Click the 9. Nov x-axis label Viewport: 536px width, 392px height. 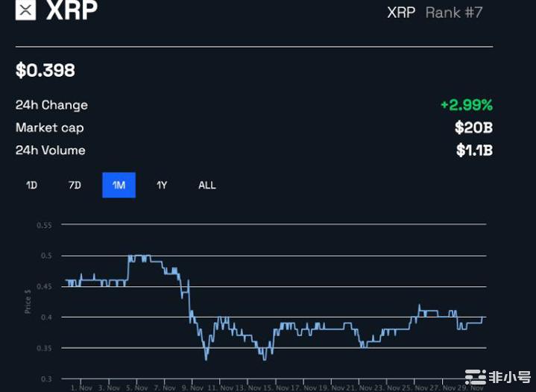[x=192, y=388]
